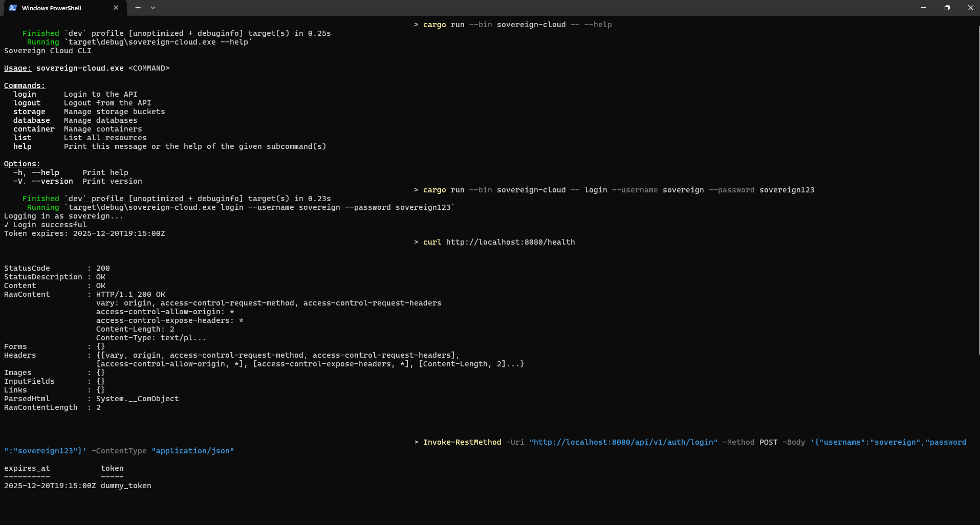Click the api/v1/auth/login URL
The height and width of the screenshot is (525, 980).
[x=623, y=442]
